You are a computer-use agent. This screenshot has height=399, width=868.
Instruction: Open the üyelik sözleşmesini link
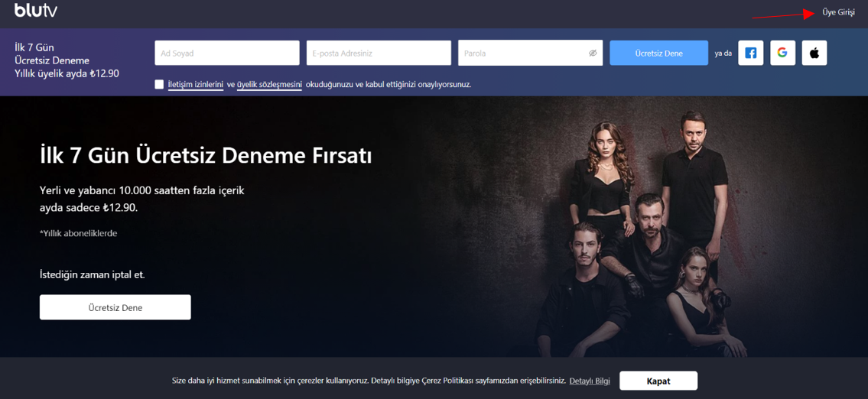point(269,84)
